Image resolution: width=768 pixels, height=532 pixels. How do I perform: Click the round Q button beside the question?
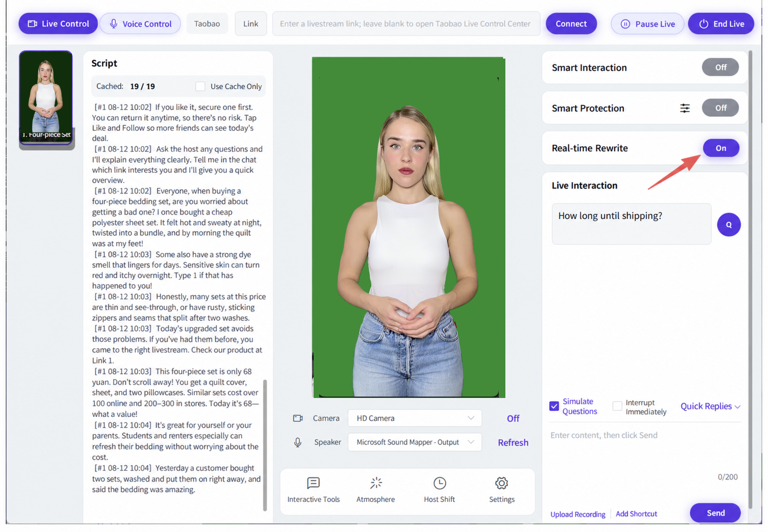[729, 225]
